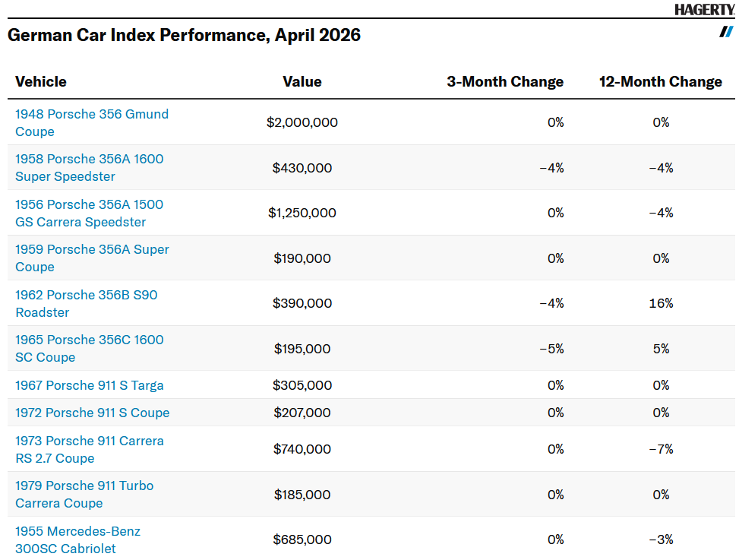Click the Hagerty logo
739x560 pixels.
[704, 9]
